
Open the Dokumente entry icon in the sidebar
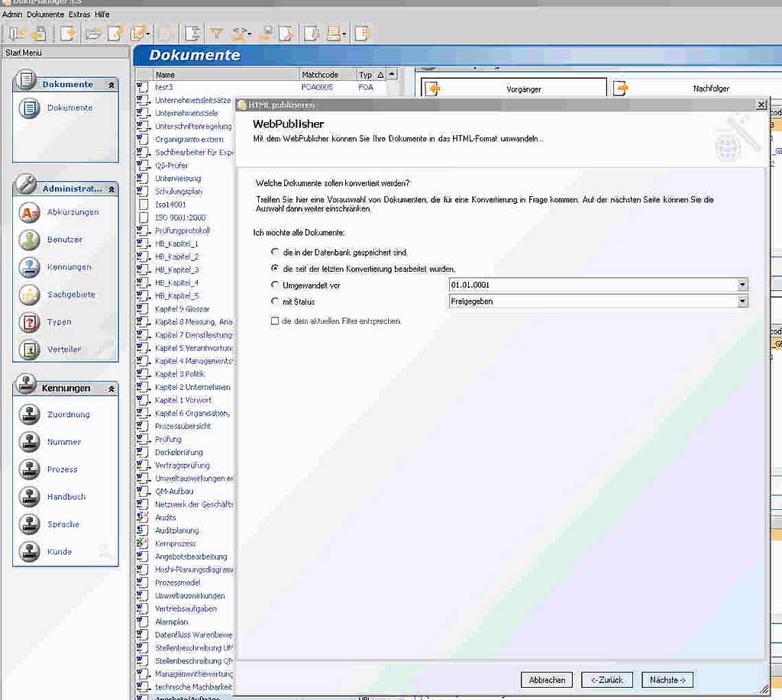point(30,108)
